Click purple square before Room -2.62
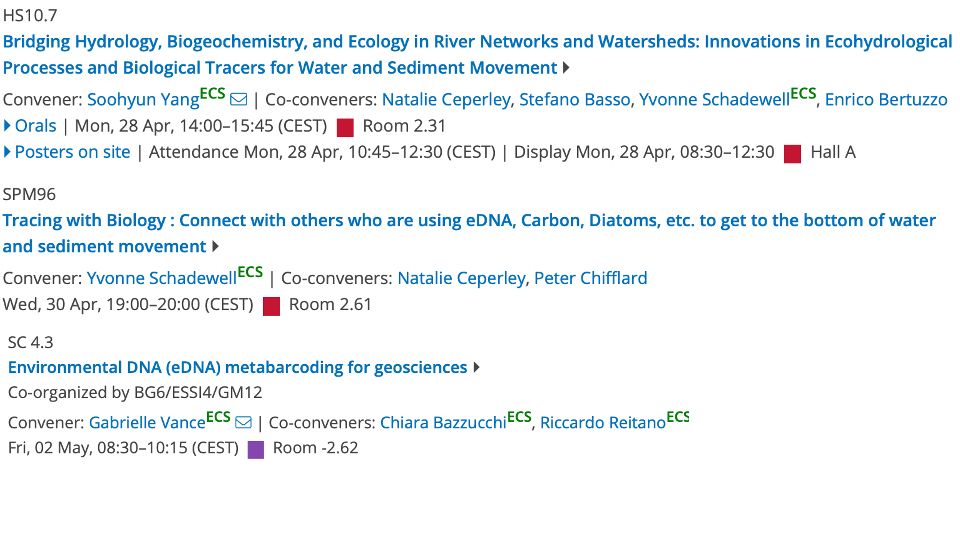Image resolution: width=960 pixels, height=540 pixels. pos(256,450)
